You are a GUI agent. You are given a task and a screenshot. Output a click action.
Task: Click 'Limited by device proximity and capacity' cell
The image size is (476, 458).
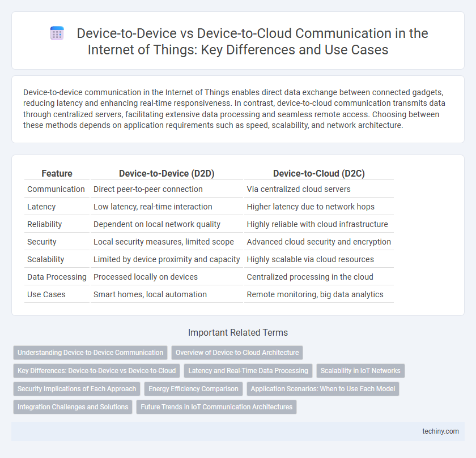(167, 259)
